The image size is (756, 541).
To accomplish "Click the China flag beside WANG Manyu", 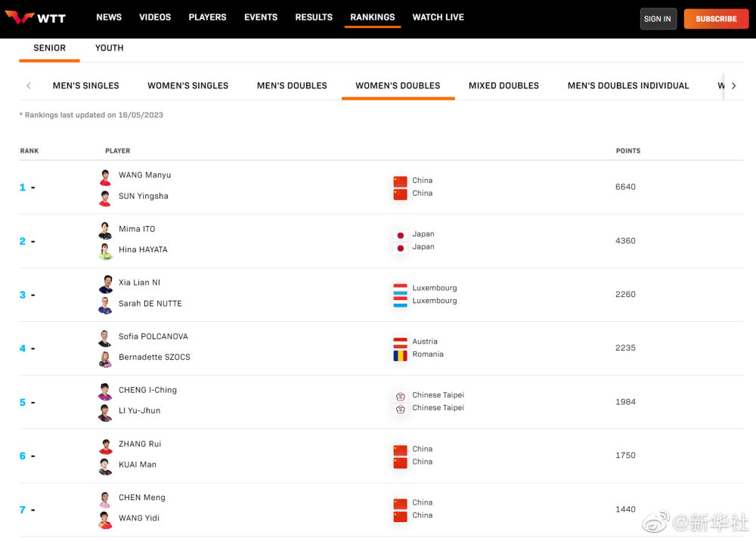I will (400, 181).
